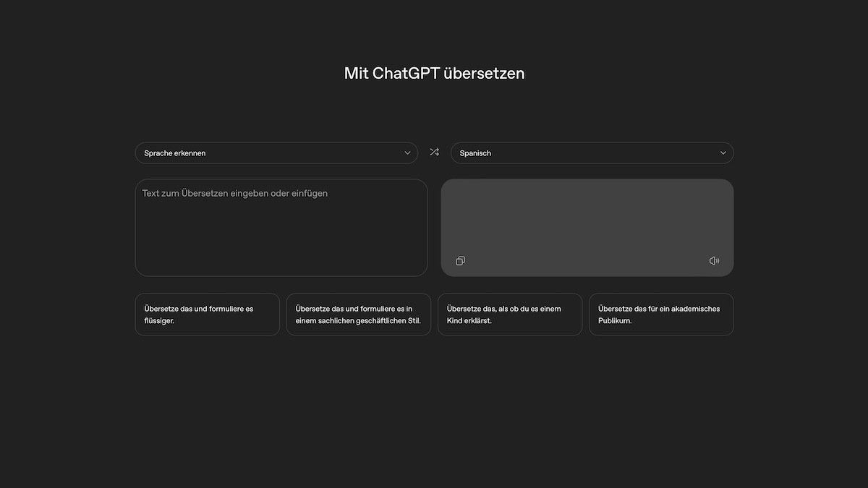
Task: Open the 'Spanisch' target language dropdown
Action: tap(591, 153)
